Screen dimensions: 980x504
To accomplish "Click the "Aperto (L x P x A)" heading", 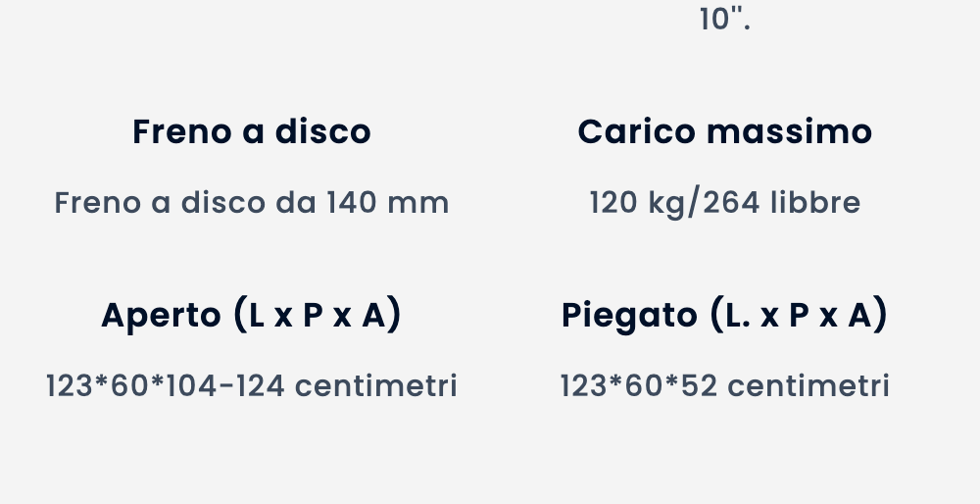I will click(x=252, y=315).
